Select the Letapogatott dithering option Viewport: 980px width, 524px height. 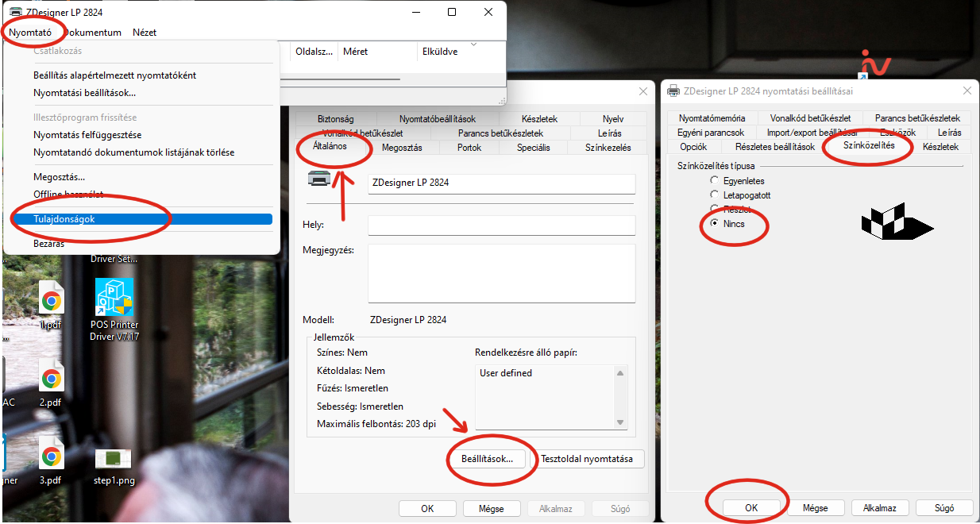[x=715, y=195]
